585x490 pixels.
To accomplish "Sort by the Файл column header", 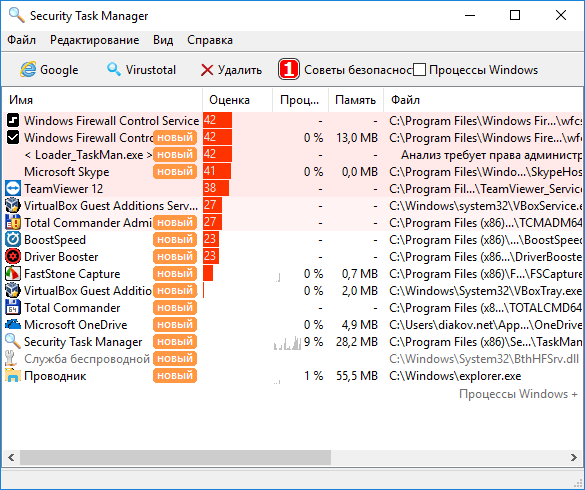I will coord(483,100).
